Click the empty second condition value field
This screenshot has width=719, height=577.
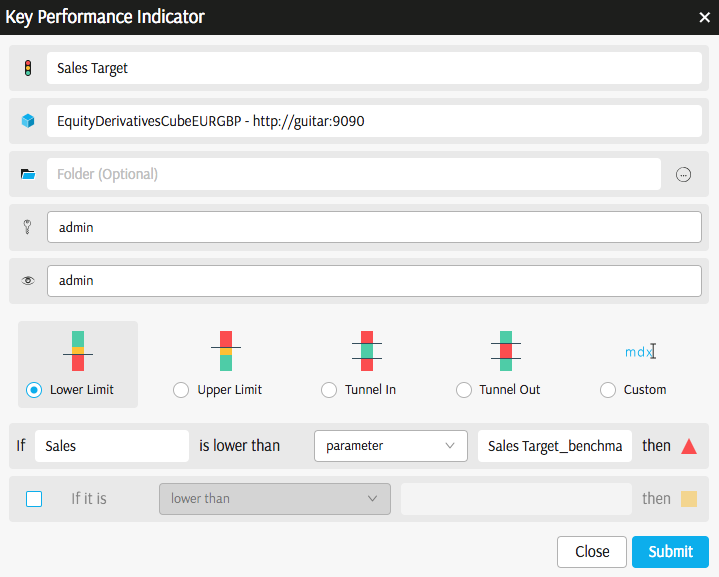(x=516, y=499)
